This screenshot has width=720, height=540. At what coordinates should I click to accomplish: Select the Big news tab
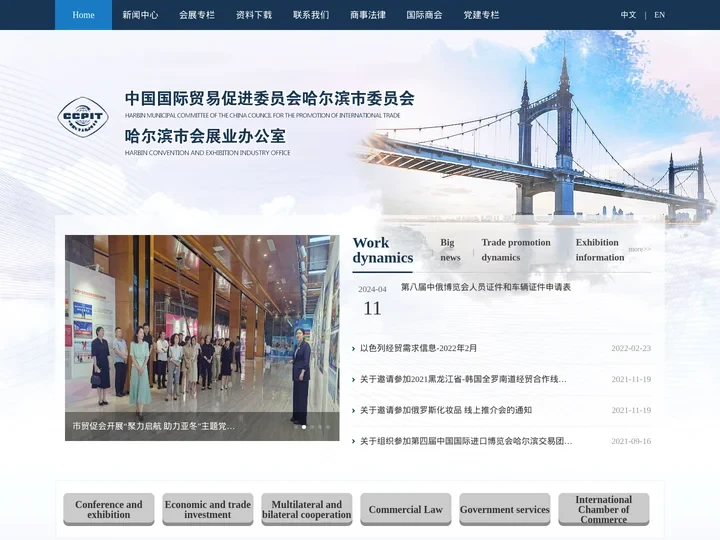pyautogui.click(x=450, y=250)
